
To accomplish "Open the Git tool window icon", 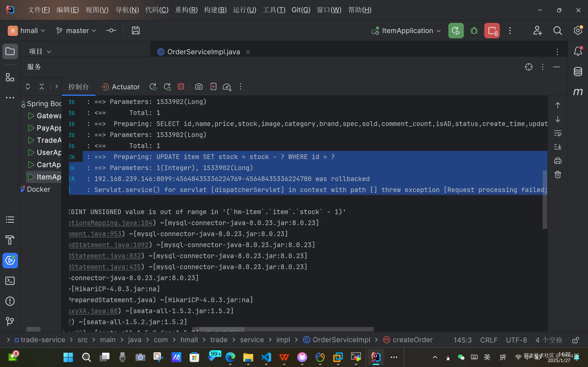I will tap(10, 321).
